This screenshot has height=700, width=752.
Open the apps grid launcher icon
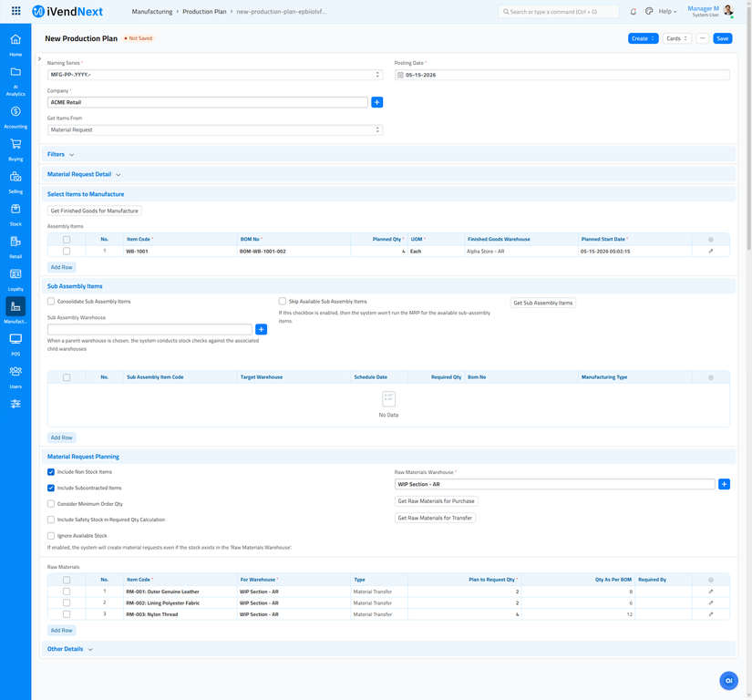coord(15,11)
